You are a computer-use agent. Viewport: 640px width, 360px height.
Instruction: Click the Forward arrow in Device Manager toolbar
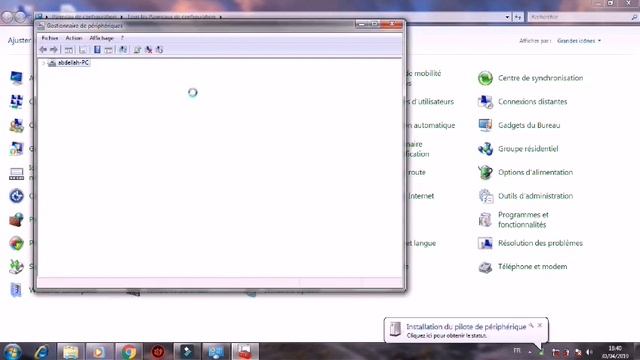pos(54,50)
